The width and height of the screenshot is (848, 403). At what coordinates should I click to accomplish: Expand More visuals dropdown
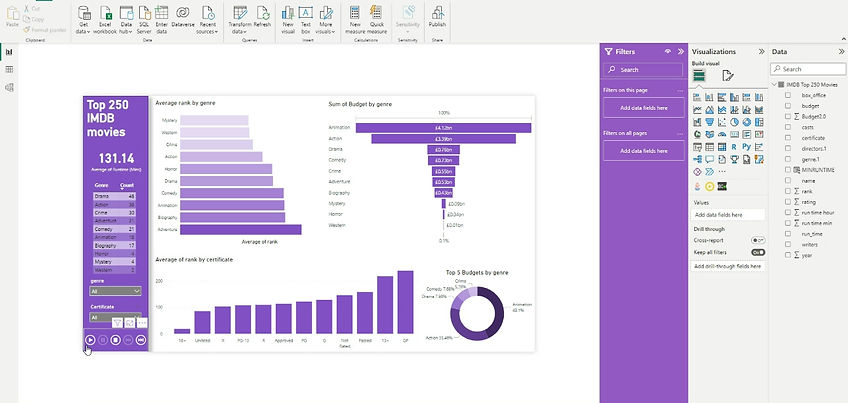(326, 20)
